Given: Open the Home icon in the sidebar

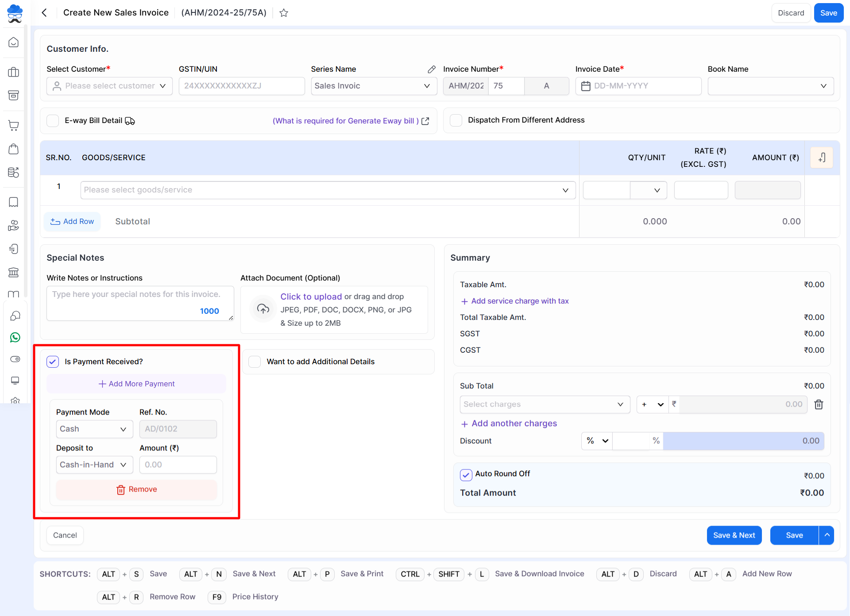Looking at the screenshot, I should point(14,42).
